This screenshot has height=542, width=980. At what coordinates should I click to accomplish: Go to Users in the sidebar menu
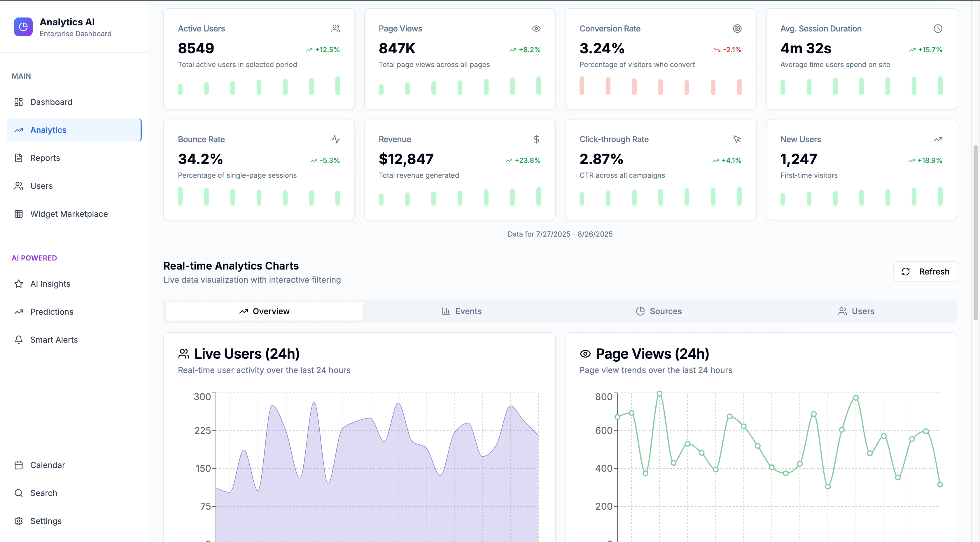tap(74, 186)
